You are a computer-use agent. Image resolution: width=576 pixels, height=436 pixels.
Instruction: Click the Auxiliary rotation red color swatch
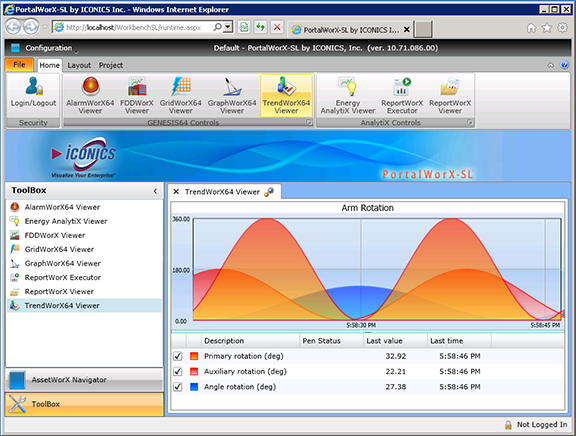194,371
